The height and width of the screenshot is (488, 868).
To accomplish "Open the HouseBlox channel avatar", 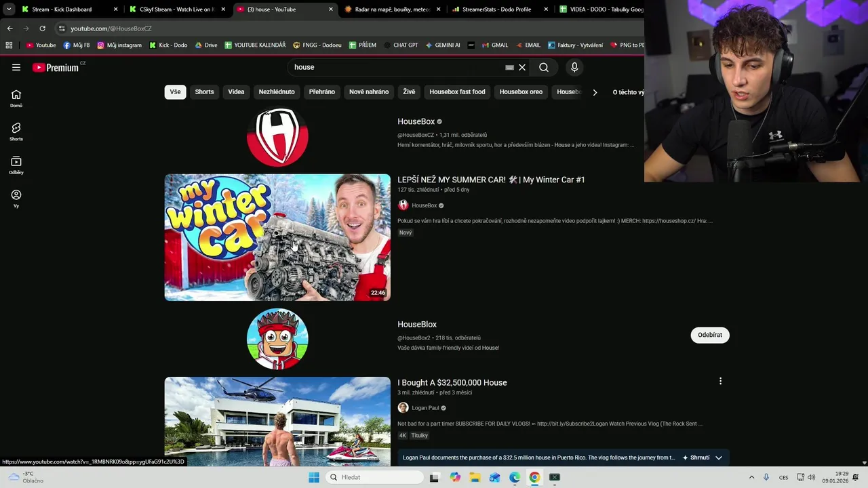I will [277, 339].
